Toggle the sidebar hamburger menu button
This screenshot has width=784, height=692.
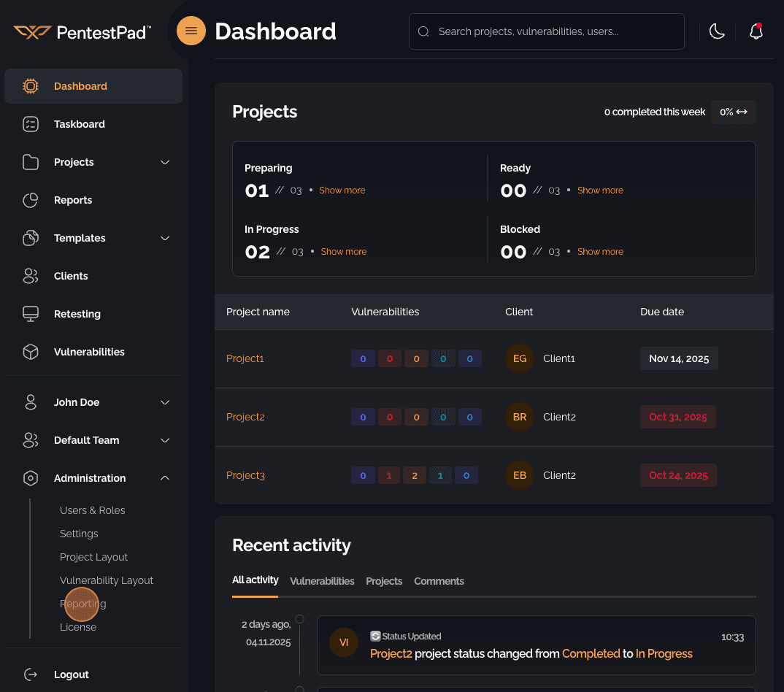[191, 31]
